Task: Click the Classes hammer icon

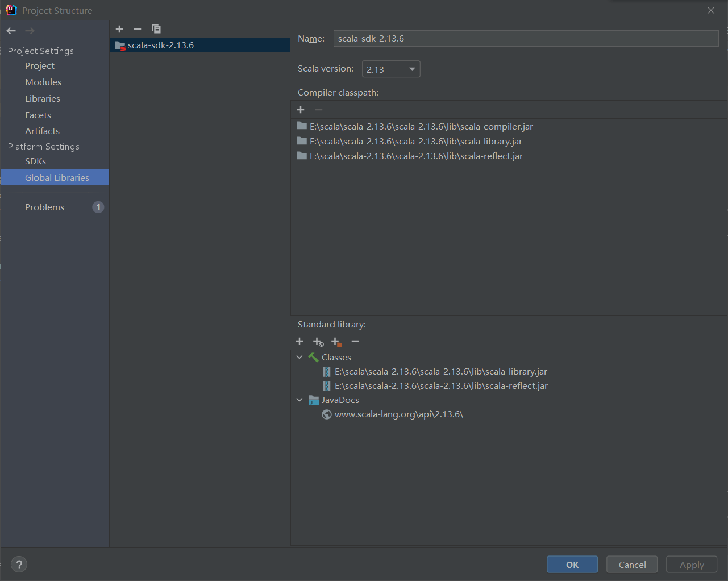Action: [313, 357]
